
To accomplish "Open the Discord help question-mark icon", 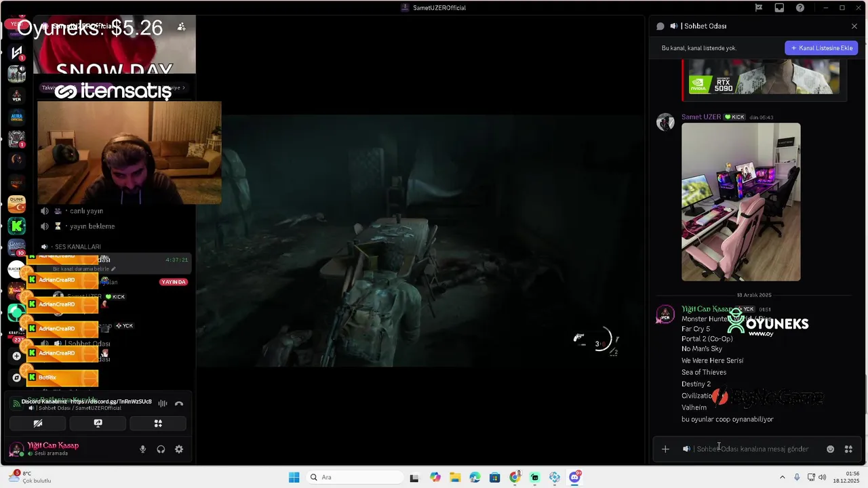I will (x=800, y=8).
